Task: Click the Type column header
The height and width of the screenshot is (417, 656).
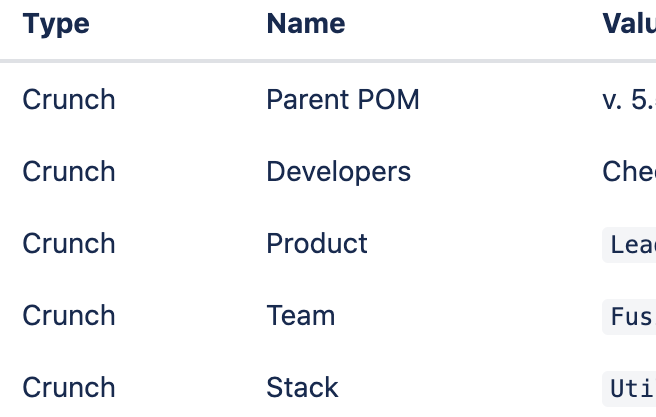Action: point(56,24)
